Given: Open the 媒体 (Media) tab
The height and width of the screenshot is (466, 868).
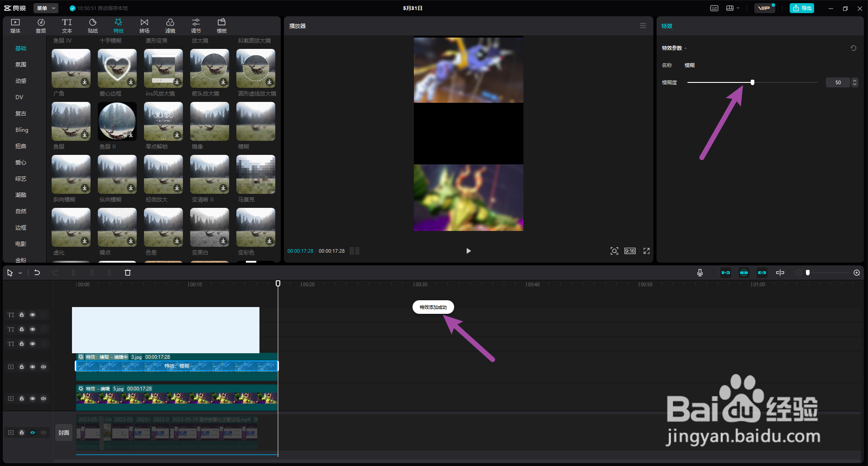Looking at the screenshot, I should [x=15, y=26].
